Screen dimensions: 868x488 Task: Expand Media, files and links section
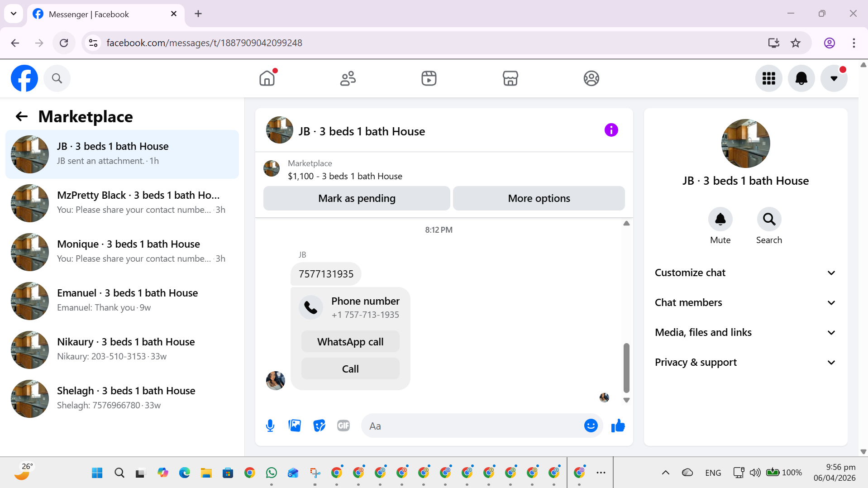click(x=745, y=333)
